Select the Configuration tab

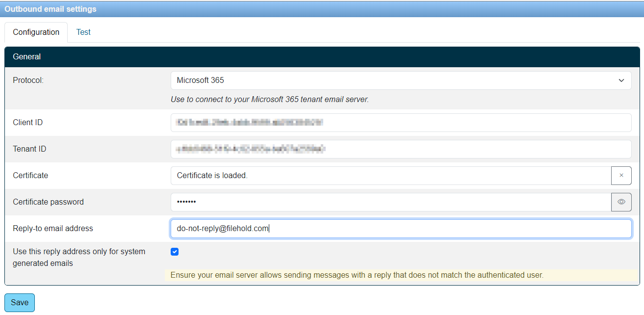click(35, 32)
